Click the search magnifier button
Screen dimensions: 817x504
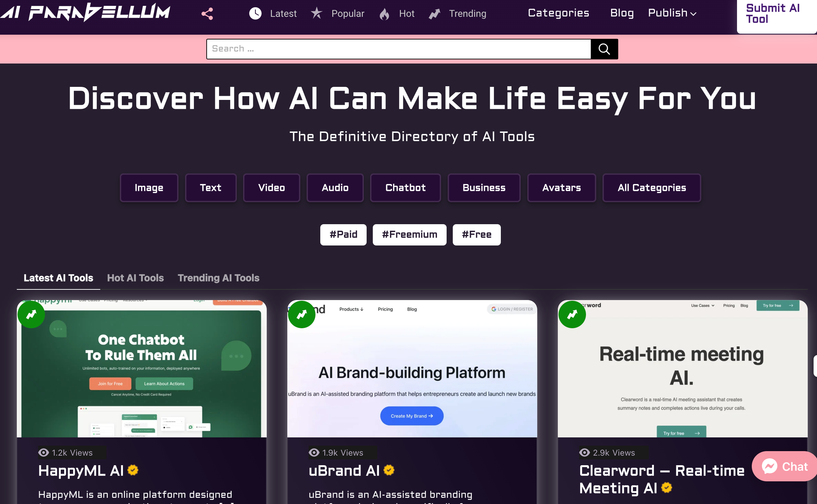(604, 49)
